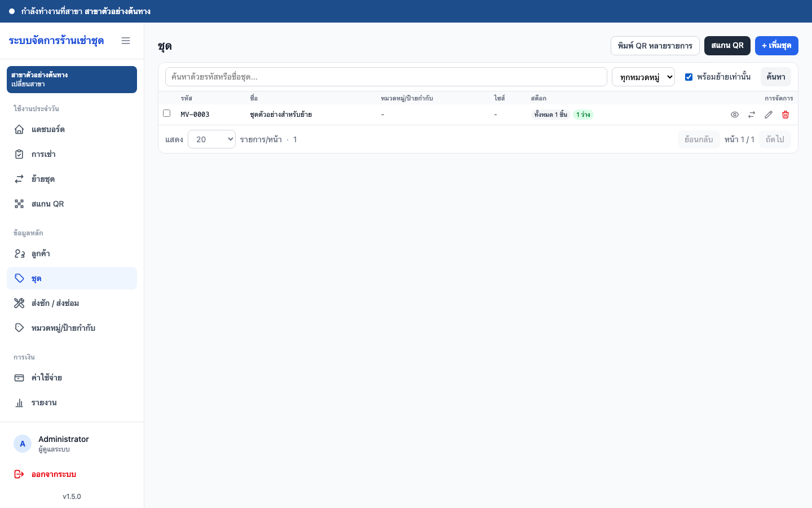Select สแกน QR in the sidebar menu
The width and height of the screenshot is (812, 508).
click(x=72, y=204)
